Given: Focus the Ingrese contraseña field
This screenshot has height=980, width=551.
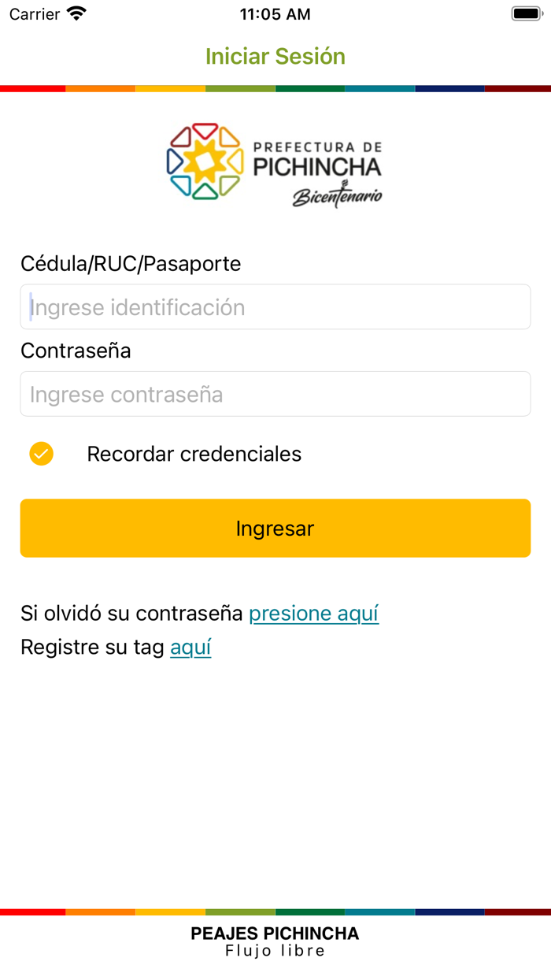Looking at the screenshot, I should (x=275, y=394).
